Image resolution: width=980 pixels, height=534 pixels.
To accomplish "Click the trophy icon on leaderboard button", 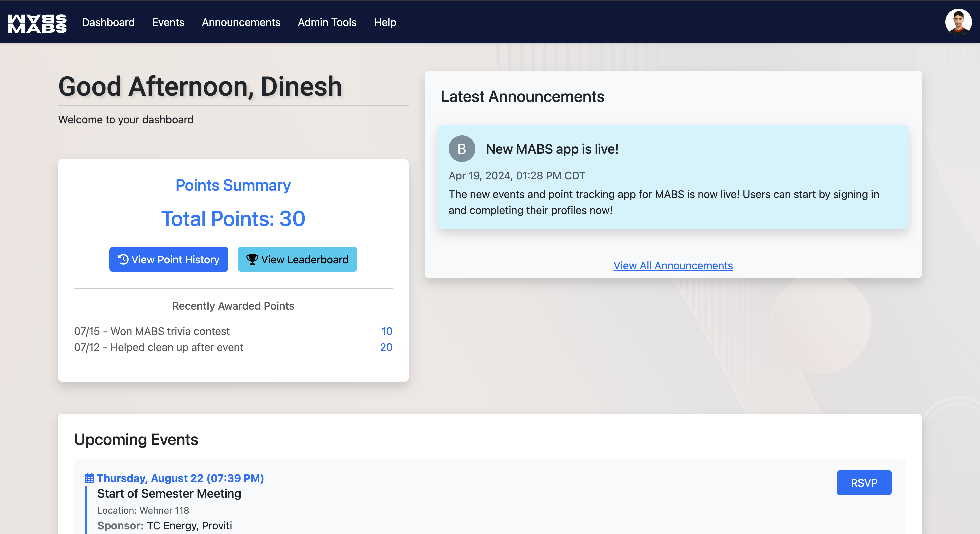I will click(252, 259).
